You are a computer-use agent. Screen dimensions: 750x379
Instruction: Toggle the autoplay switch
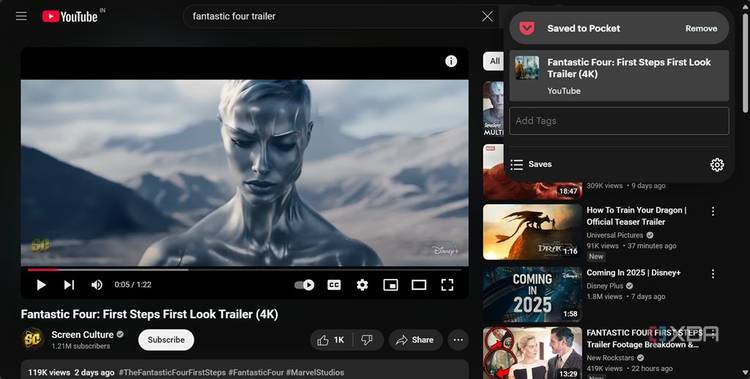click(x=304, y=285)
